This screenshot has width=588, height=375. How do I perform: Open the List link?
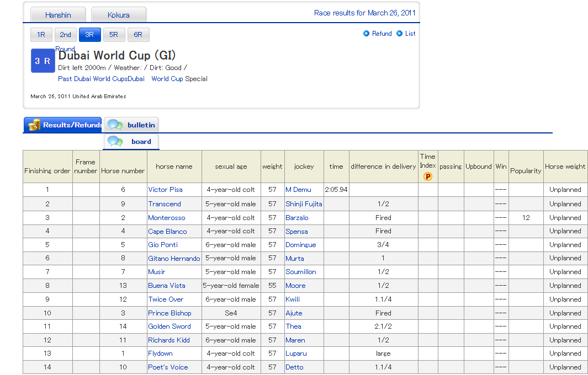410,33
